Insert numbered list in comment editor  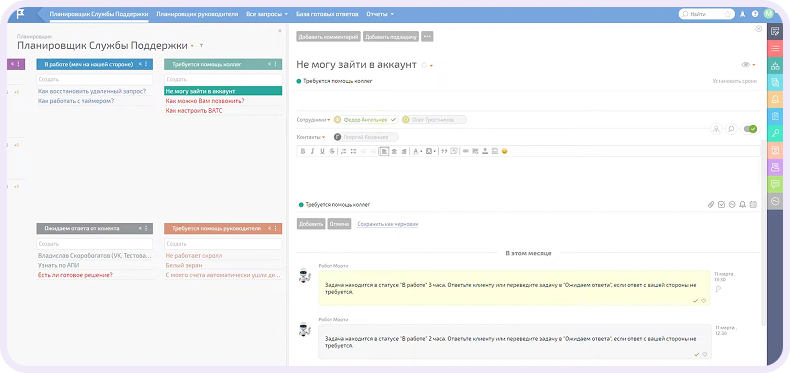point(344,151)
